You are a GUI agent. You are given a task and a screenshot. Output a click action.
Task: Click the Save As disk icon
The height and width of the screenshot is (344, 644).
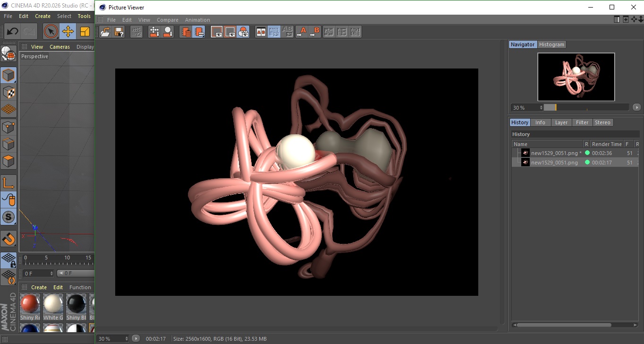(119, 32)
